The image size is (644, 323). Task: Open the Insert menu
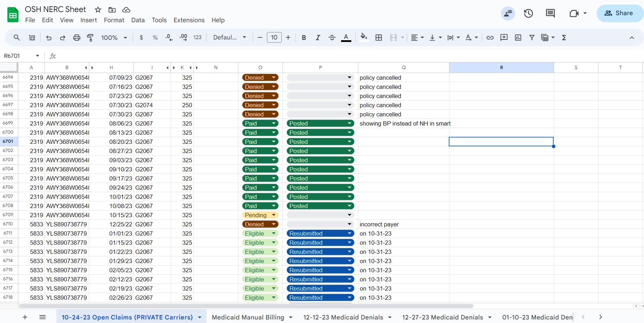89,20
